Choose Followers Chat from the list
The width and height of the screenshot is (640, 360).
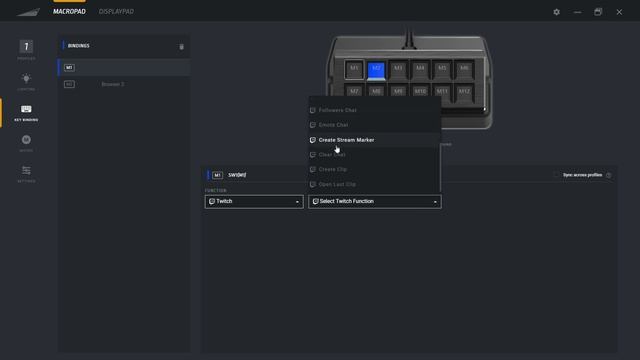point(374,110)
